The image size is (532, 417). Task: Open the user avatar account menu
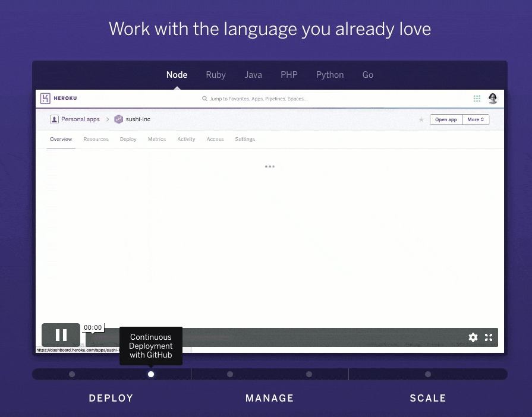point(493,99)
